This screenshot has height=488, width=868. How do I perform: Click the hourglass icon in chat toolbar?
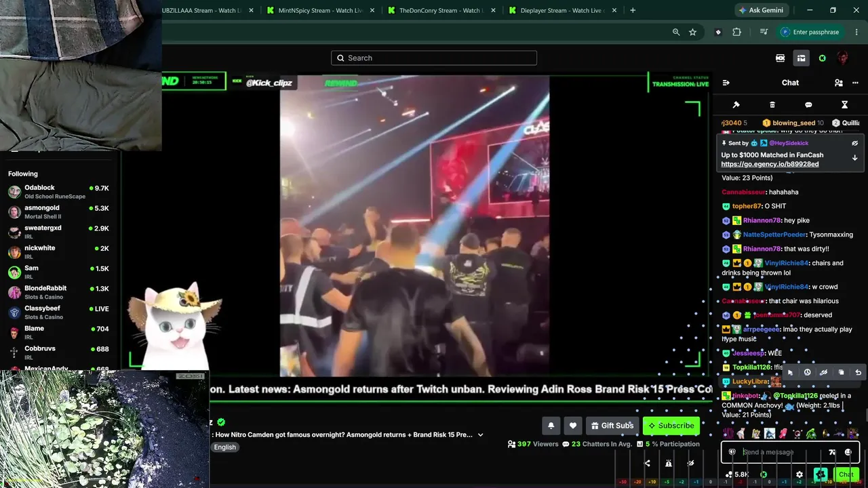coord(844,105)
